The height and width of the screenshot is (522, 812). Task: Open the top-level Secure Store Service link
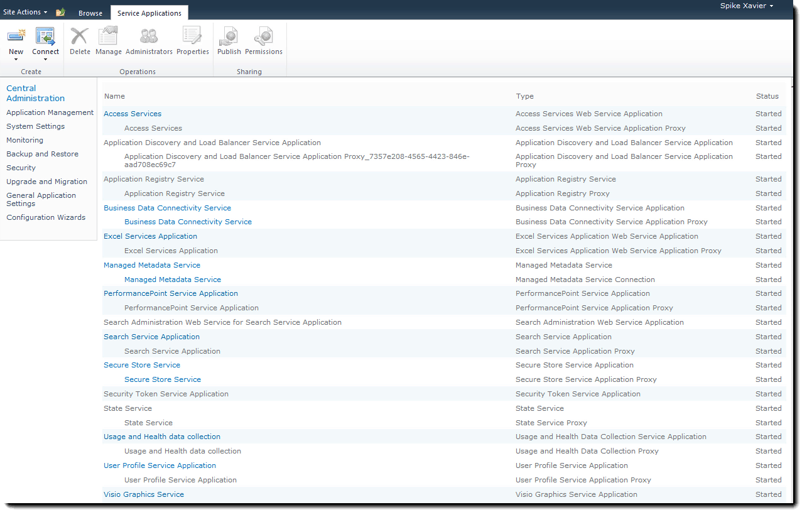142,365
